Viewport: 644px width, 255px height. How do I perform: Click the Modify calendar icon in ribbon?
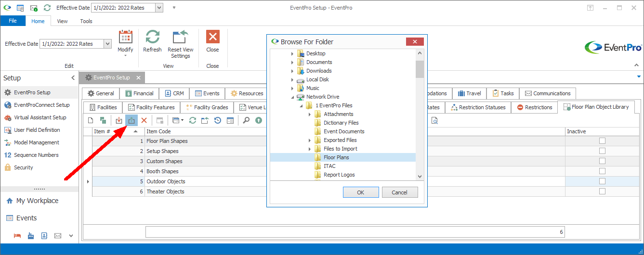tap(125, 37)
